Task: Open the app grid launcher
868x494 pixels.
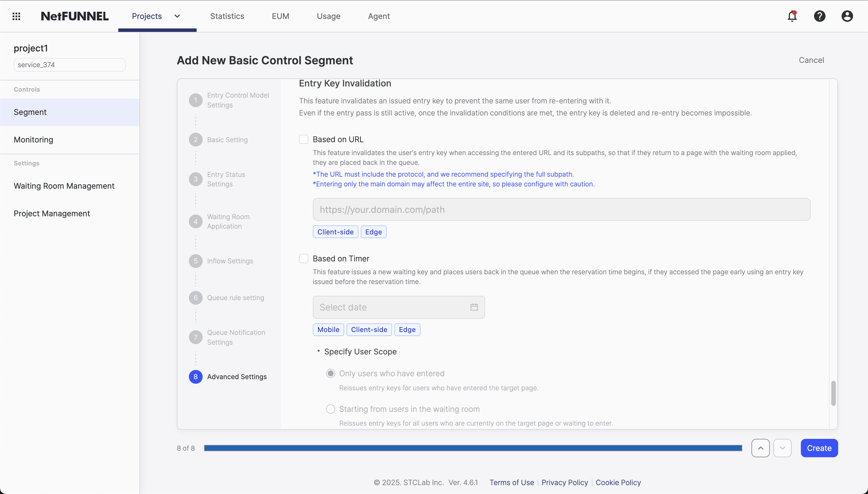Action: pos(16,16)
